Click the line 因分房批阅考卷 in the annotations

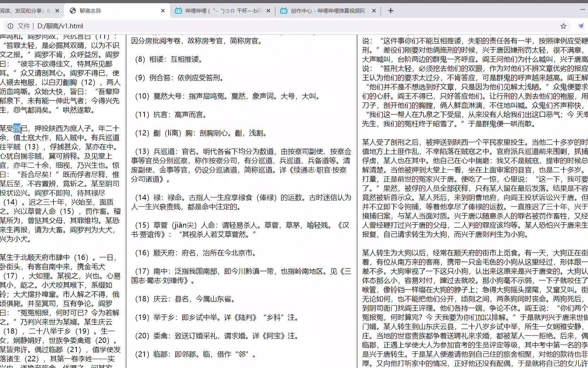(x=198, y=41)
